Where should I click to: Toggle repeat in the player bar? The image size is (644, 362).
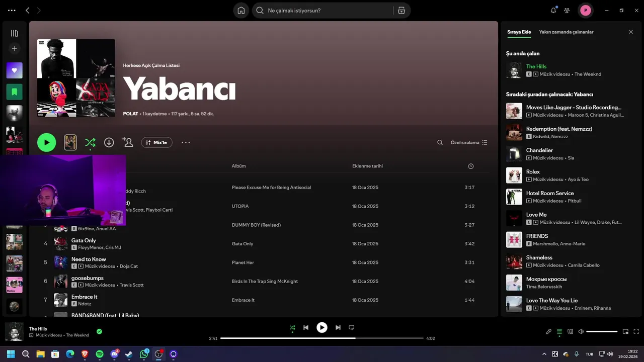(x=352, y=327)
